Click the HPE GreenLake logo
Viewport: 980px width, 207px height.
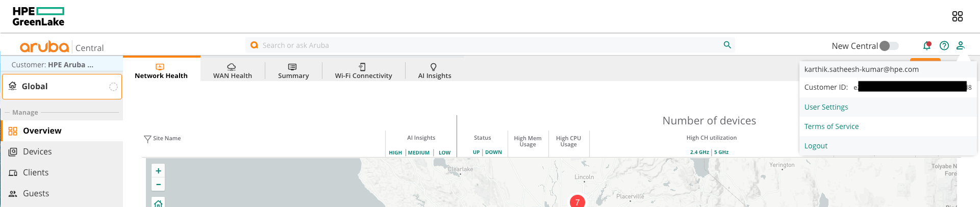point(38,16)
